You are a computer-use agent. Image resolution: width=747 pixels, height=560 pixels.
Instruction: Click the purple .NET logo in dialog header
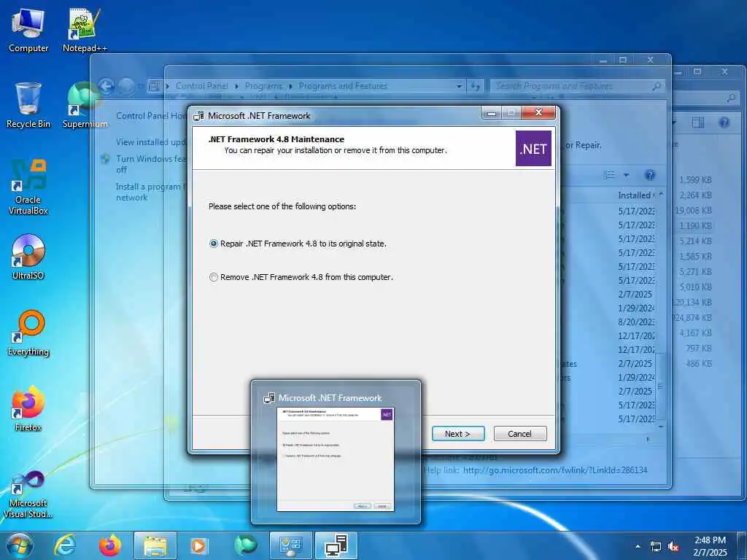click(533, 149)
